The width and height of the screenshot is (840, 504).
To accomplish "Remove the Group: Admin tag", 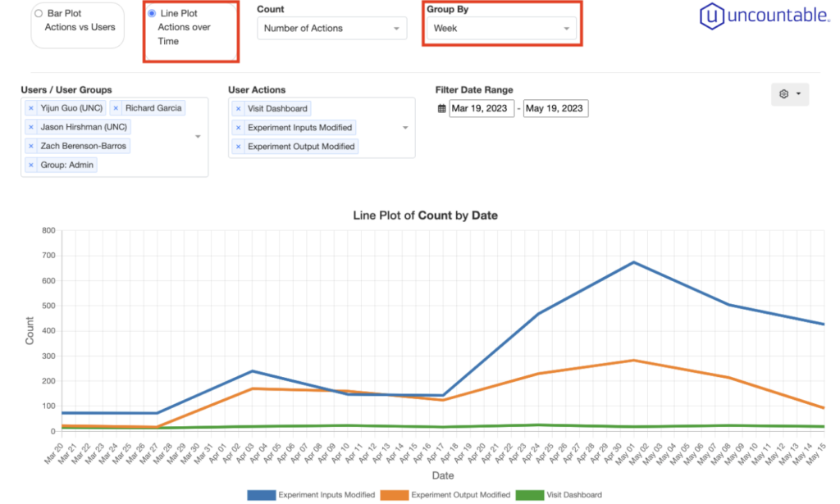I will tap(31, 165).
